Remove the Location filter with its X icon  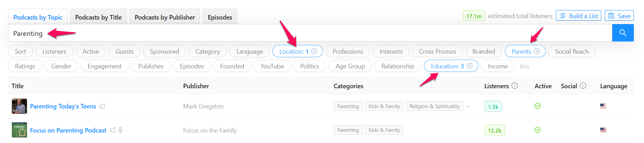pos(314,51)
